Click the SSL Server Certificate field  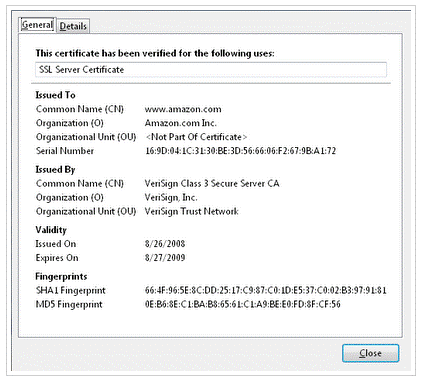point(211,70)
